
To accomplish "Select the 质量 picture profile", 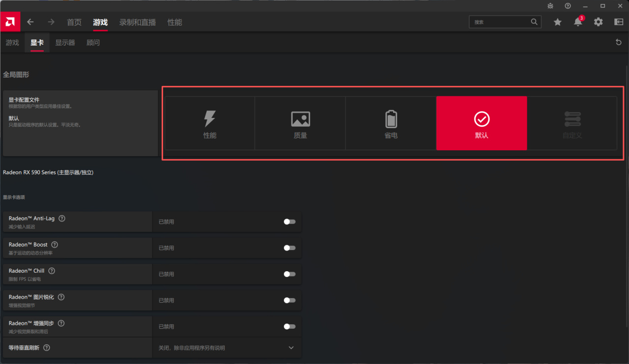I will pos(300,123).
